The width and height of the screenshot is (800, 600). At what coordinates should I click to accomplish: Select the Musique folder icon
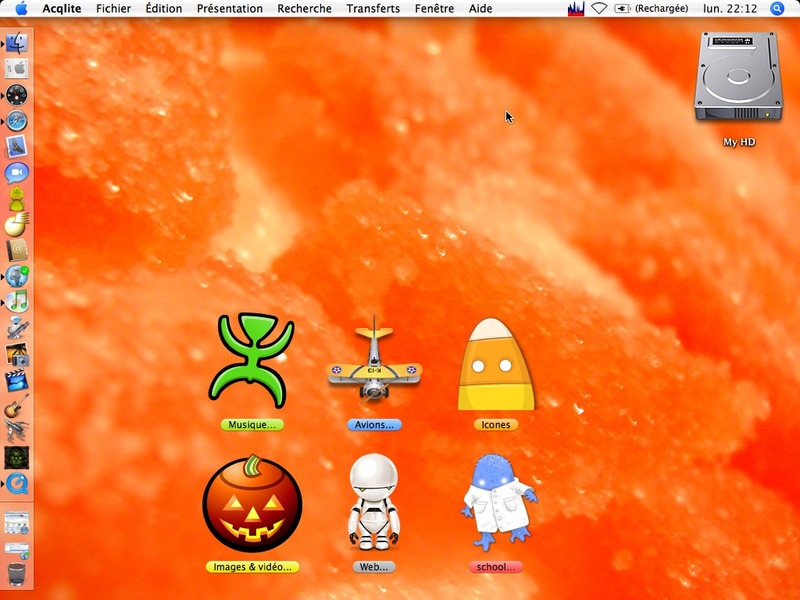point(251,360)
